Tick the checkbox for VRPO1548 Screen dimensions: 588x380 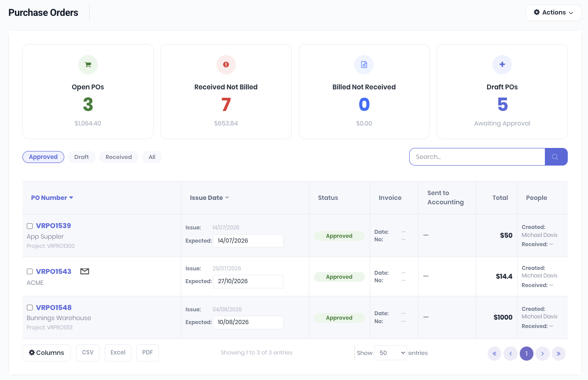[x=30, y=308]
